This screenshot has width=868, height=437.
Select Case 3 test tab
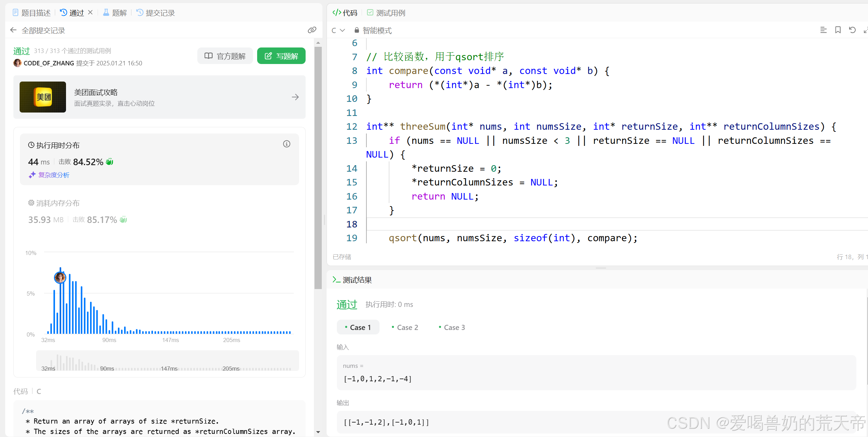pos(452,327)
